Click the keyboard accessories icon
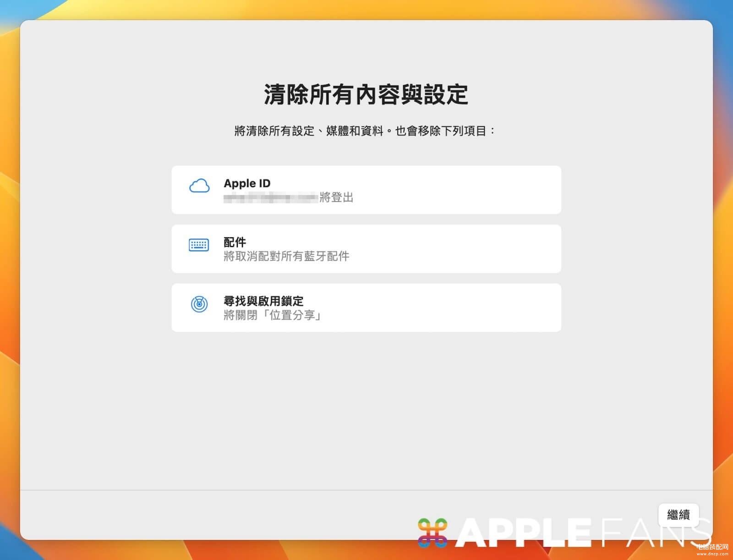This screenshot has width=733, height=560. [x=199, y=245]
